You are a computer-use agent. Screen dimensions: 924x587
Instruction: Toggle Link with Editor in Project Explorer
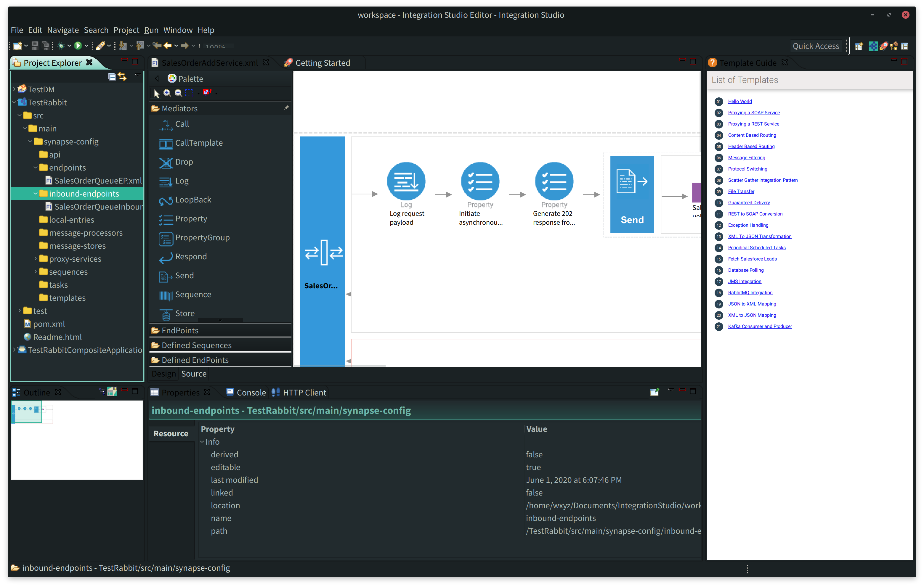point(122,76)
